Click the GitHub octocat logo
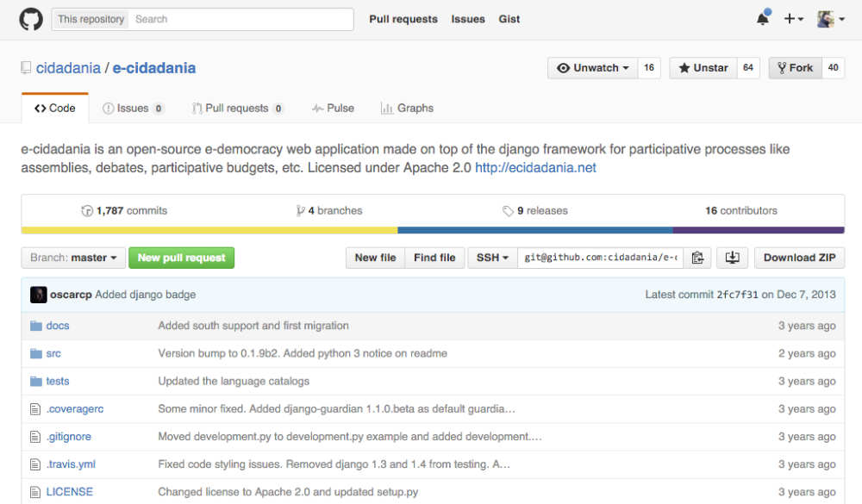Viewport: 862px width, 504px height. [31, 19]
